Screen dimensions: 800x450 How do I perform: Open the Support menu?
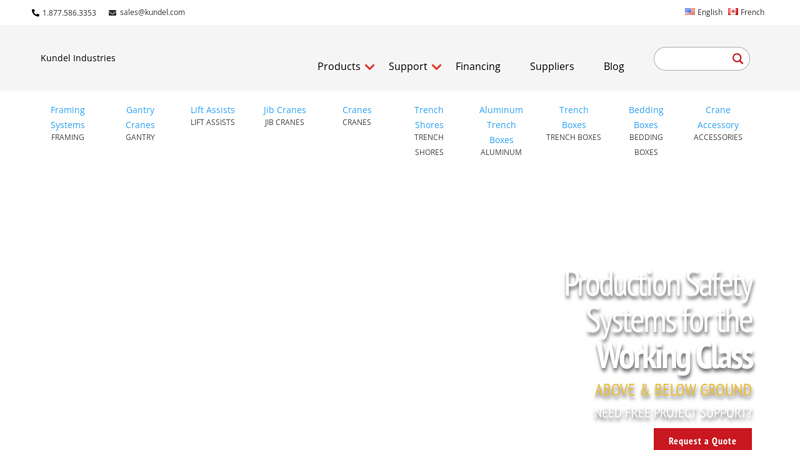coord(408,66)
